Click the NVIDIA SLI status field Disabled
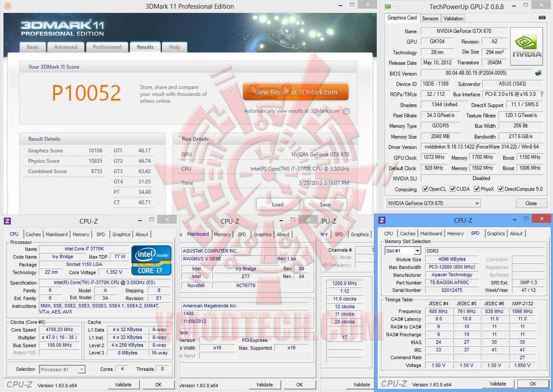The width and height of the screenshot is (553, 392). (482, 178)
